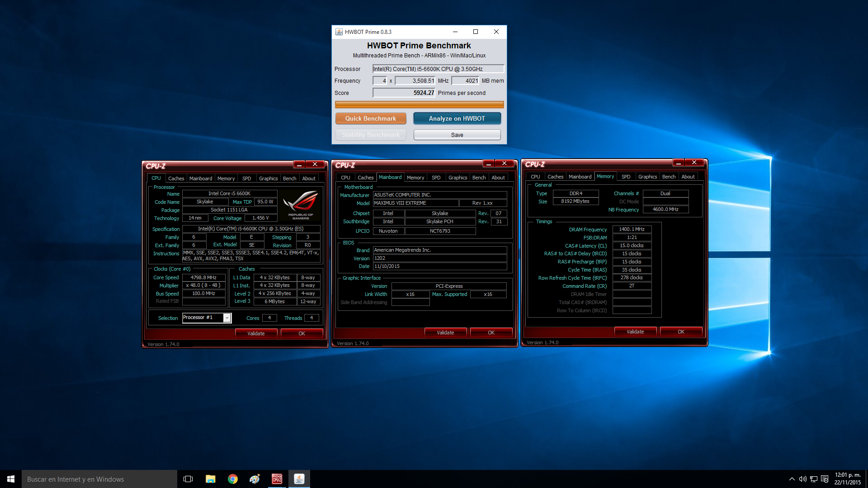Open the Windows Start menu

pyautogui.click(x=11, y=479)
